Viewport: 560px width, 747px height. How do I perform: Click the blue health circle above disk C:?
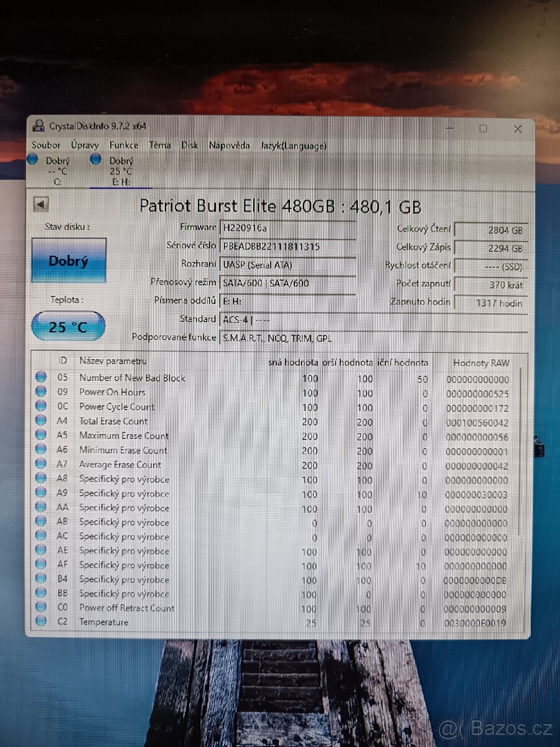point(32,159)
